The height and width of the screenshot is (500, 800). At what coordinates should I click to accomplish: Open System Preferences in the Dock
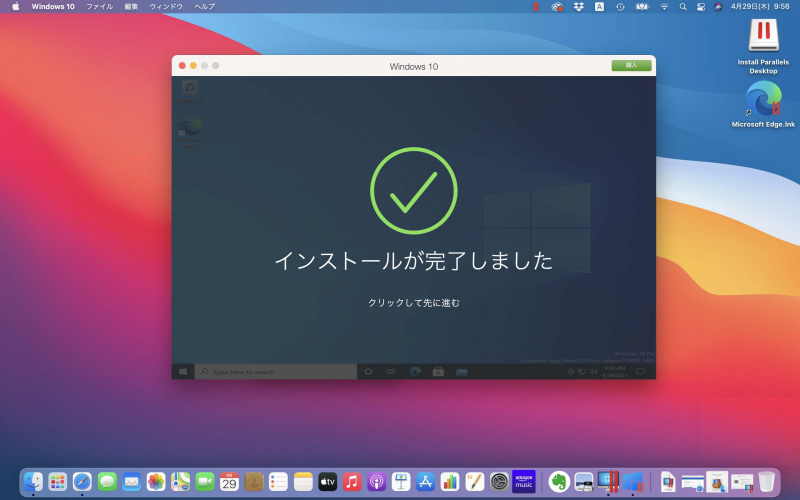(499, 481)
